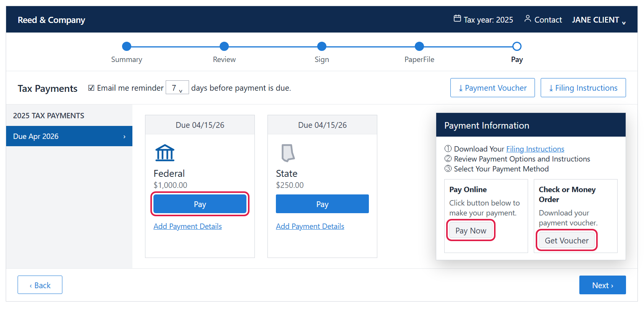Screen dimensions: 644x310
Task: Pay the Federal $1,000.00 amount
Action: [x=200, y=204]
